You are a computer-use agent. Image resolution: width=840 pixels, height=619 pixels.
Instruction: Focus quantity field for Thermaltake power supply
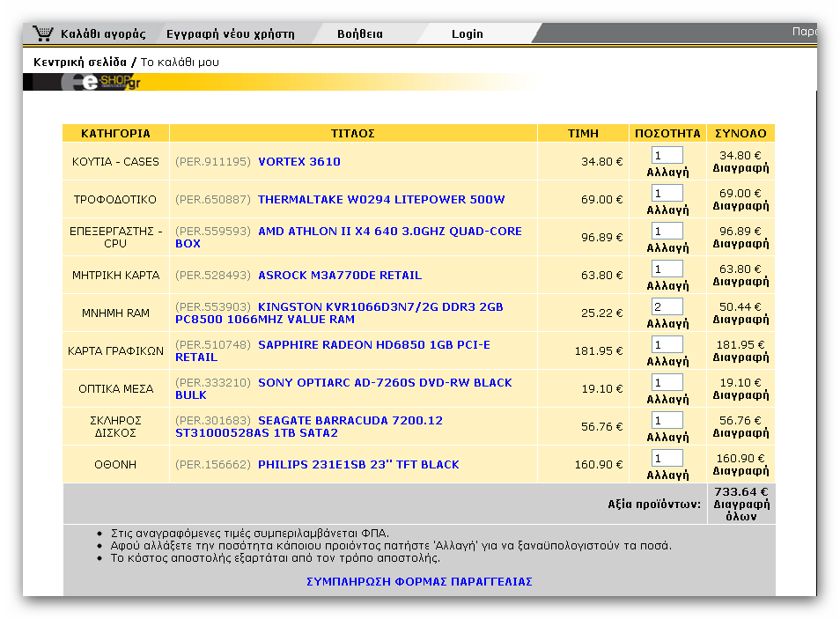click(x=667, y=193)
